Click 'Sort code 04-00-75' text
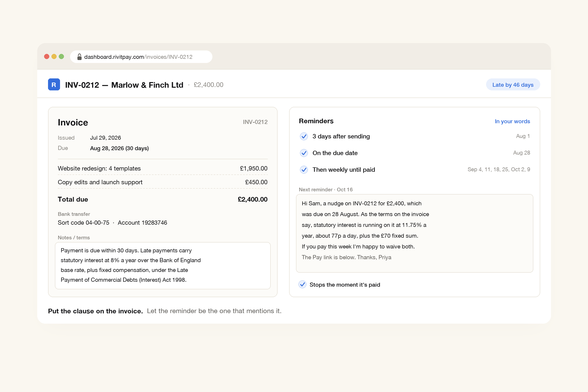This screenshot has height=392, width=588. (84, 223)
